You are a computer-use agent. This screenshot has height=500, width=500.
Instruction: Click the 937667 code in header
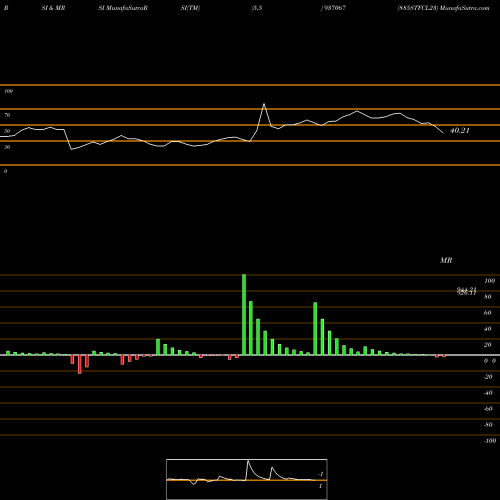tap(335, 8)
